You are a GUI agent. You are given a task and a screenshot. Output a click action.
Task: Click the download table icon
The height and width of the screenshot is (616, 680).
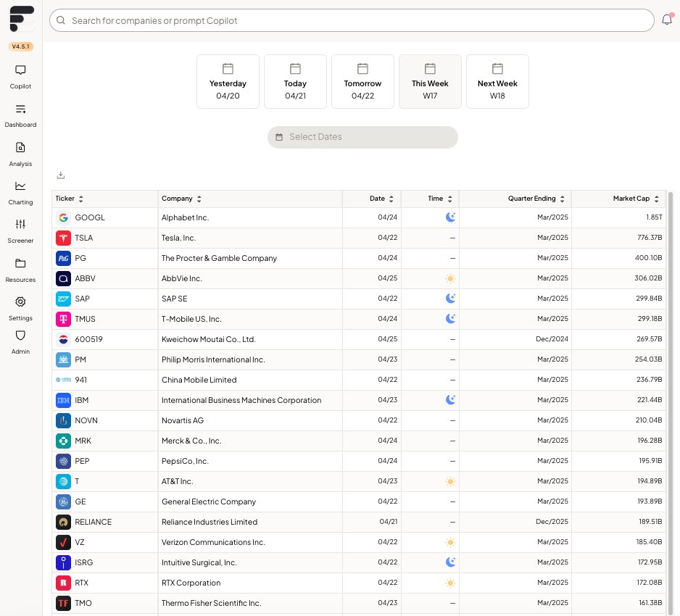[61, 175]
